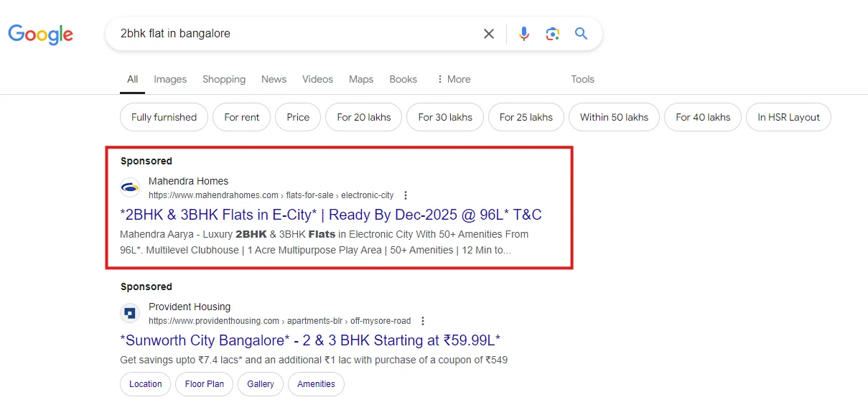Clear the search box with X icon
This screenshot has height=410, width=868.
click(489, 34)
